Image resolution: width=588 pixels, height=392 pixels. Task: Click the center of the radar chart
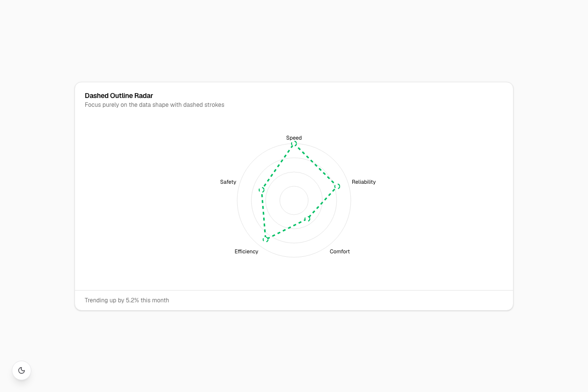click(x=294, y=200)
